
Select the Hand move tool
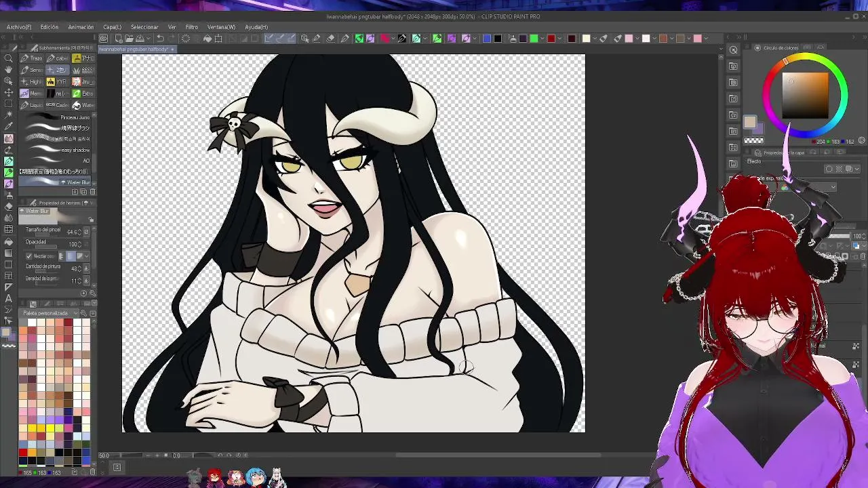pos(8,70)
